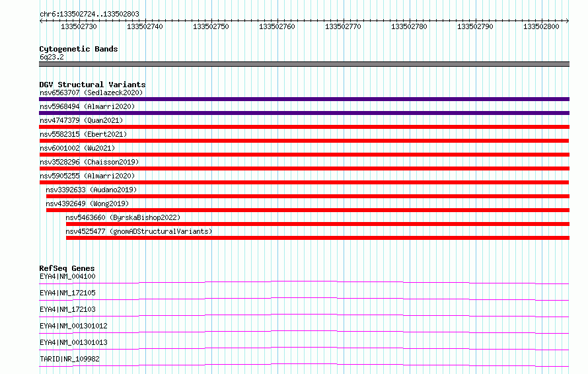
Task: Click the red bar under nsv4392649
Action: tap(308, 210)
